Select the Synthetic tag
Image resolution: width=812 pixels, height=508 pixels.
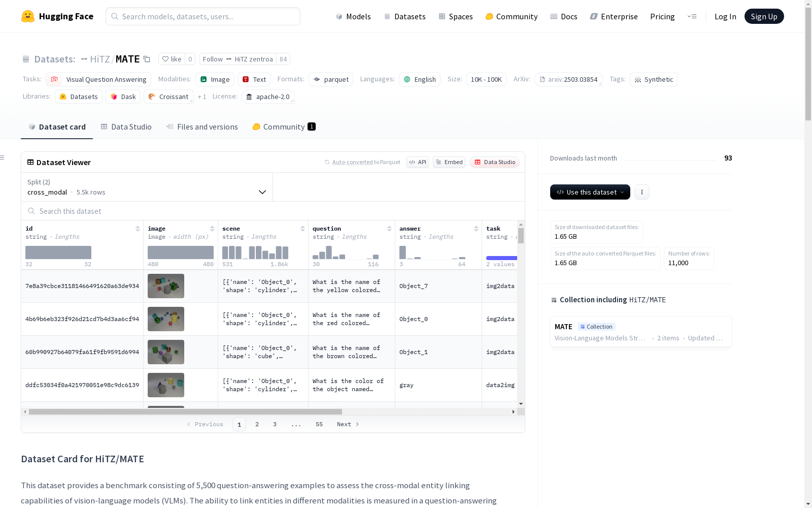654,79
